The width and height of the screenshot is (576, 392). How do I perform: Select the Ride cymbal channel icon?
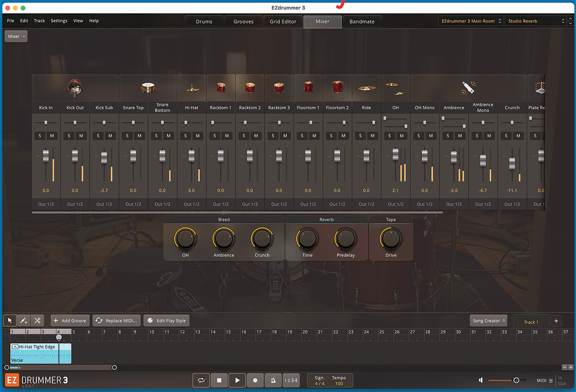366,88
